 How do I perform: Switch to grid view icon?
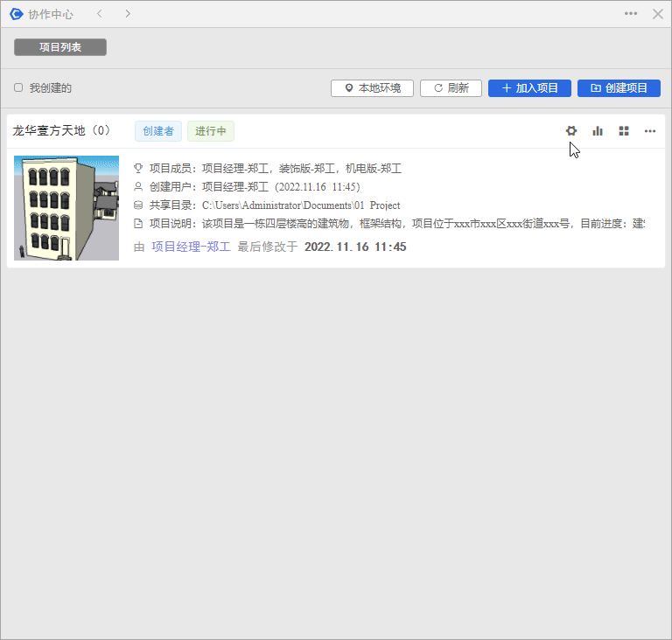[624, 131]
